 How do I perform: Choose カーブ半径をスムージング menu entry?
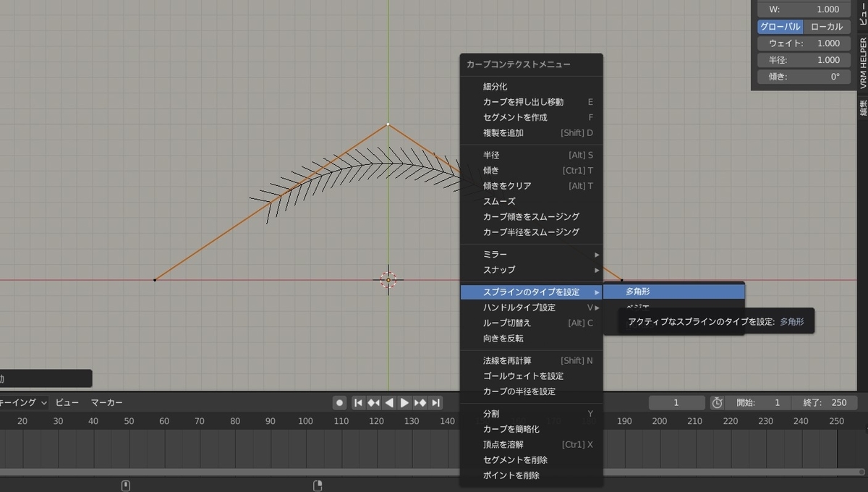click(x=532, y=232)
